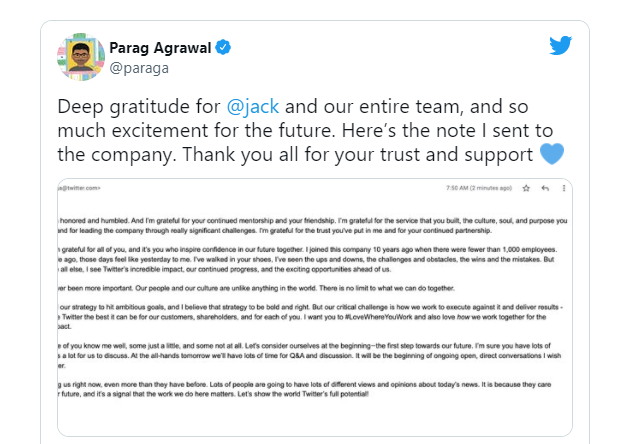638x444 pixels.
Task: Click the @twitter.com sender address
Action: (x=79, y=188)
